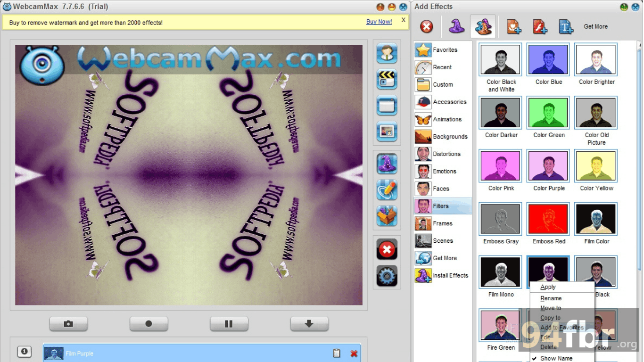This screenshot has height=362, width=644.
Task: Open the wizard hat effects panel button
Action: click(387, 164)
